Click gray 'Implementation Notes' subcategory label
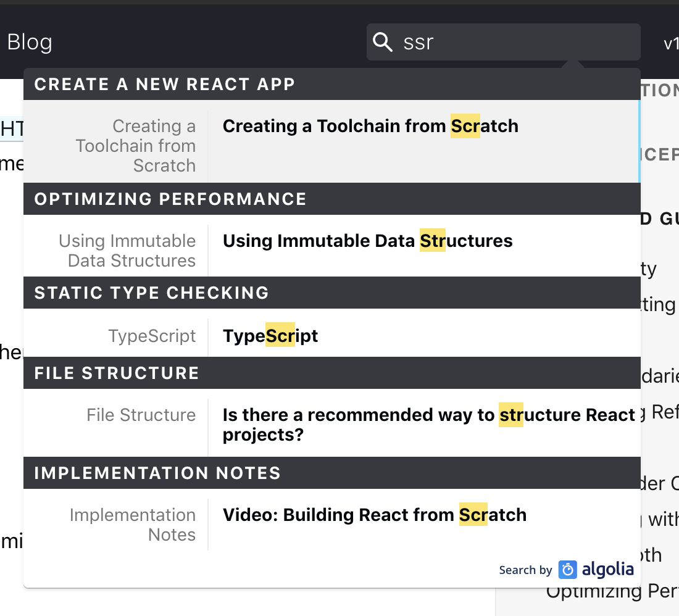The width and height of the screenshot is (679, 616). pos(133,525)
